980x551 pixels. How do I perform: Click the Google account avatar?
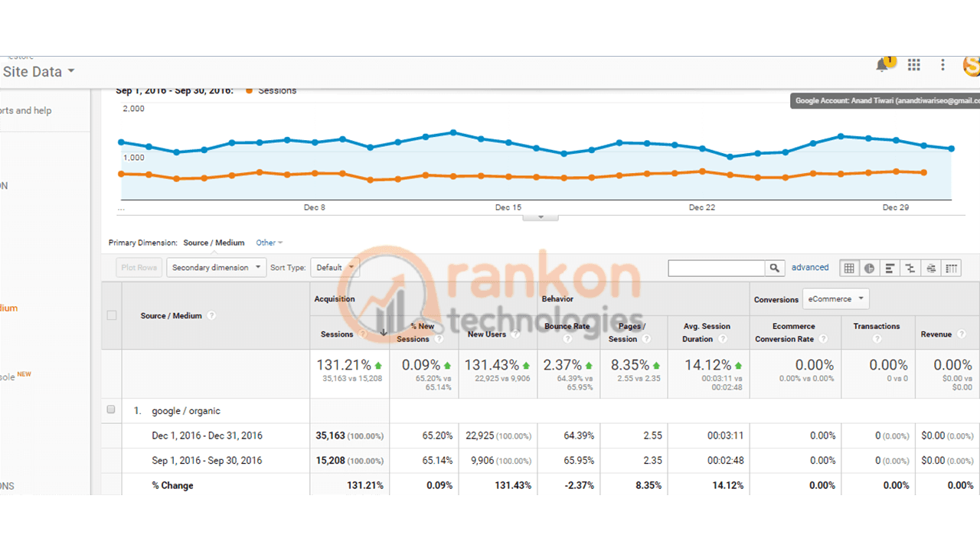972,66
